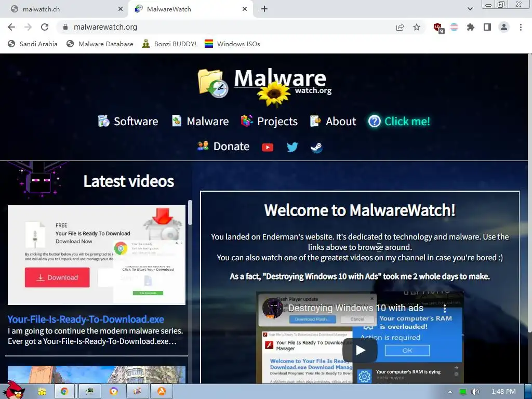This screenshot has height=399, width=532.
Task: Open the green system tray icon
Action: tap(462, 392)
